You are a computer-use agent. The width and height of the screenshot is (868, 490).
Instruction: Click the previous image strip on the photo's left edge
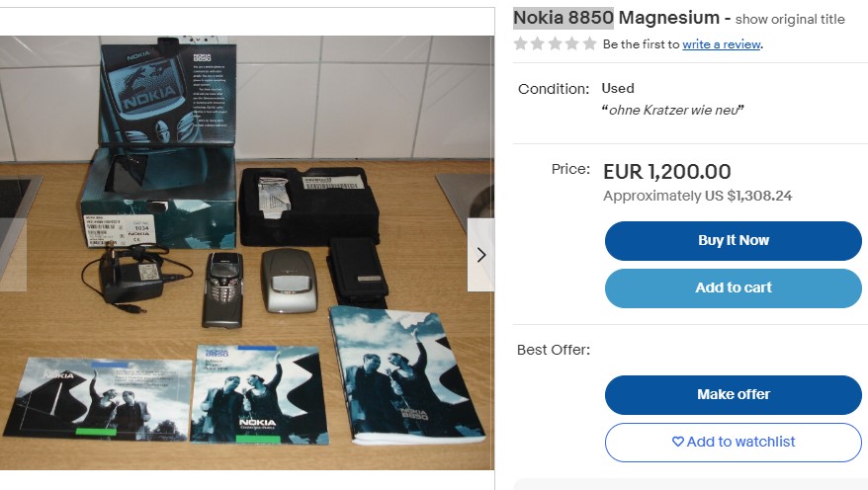pyautogui.click(x=13, y=255)
